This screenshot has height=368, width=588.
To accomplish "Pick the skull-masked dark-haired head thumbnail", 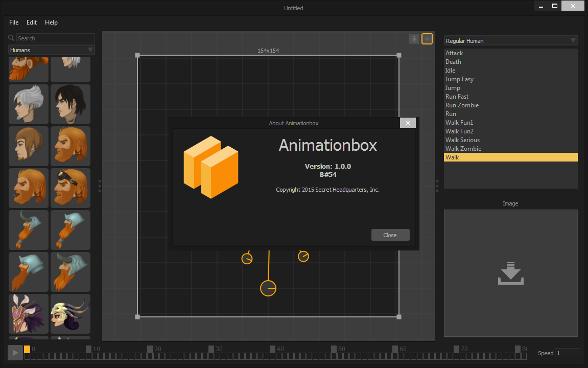I will coord(70,314).
